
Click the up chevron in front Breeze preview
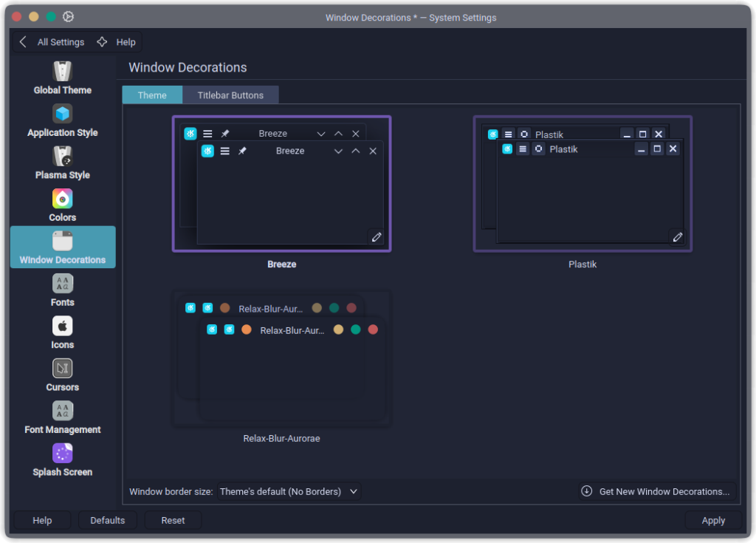tap(355, 151)
